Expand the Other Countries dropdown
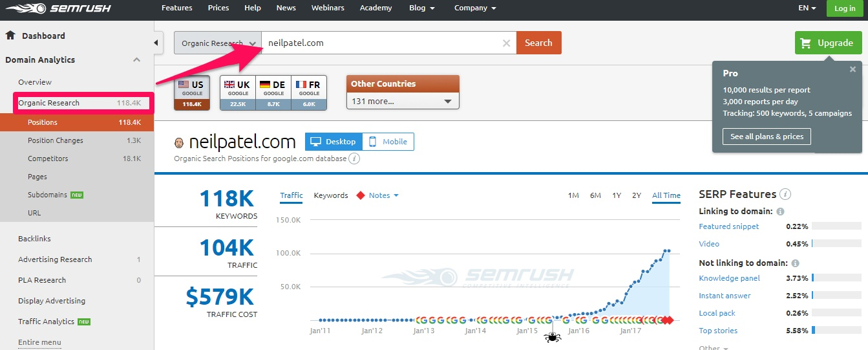 (x=403, y=101)
